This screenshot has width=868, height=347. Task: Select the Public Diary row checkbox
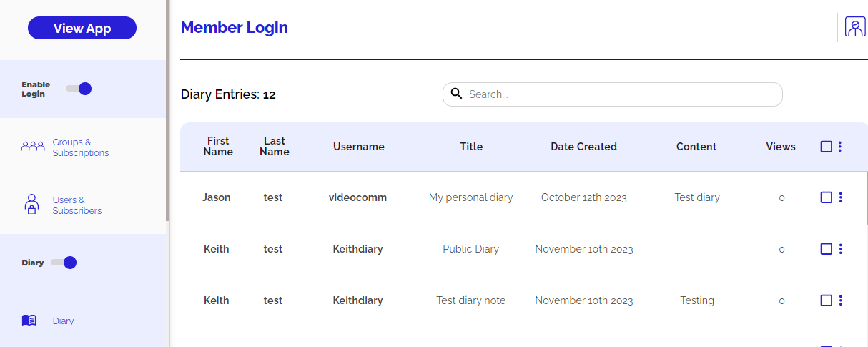click(x=826, y=249)
